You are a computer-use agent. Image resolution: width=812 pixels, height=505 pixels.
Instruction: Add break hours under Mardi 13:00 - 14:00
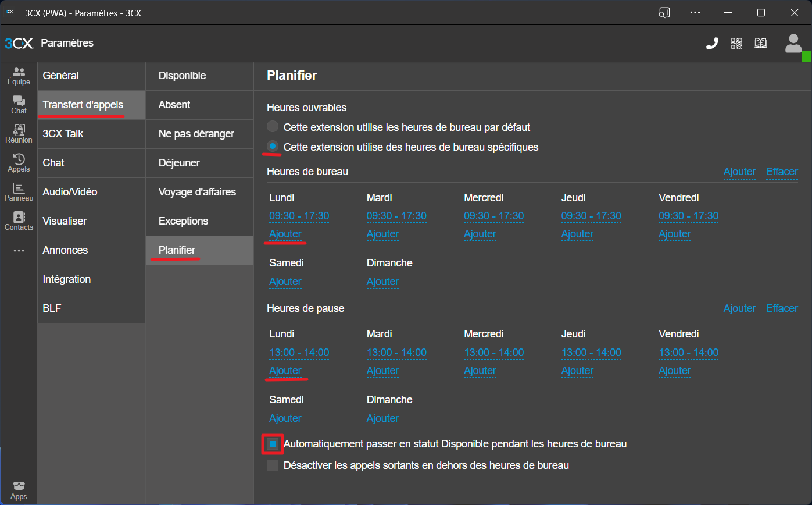[x=382, y=371]
